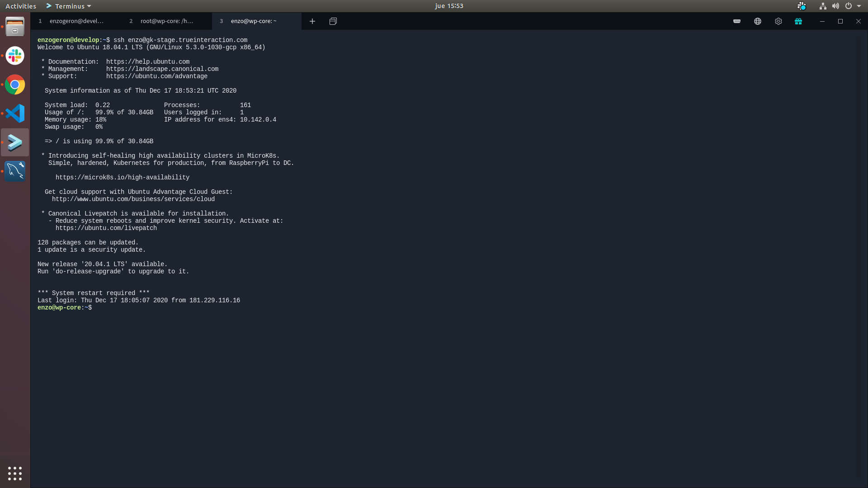The height and width of the screenshot is (488, 868).
Task: Click the globe web SSH icon
Action: (758, 21)
